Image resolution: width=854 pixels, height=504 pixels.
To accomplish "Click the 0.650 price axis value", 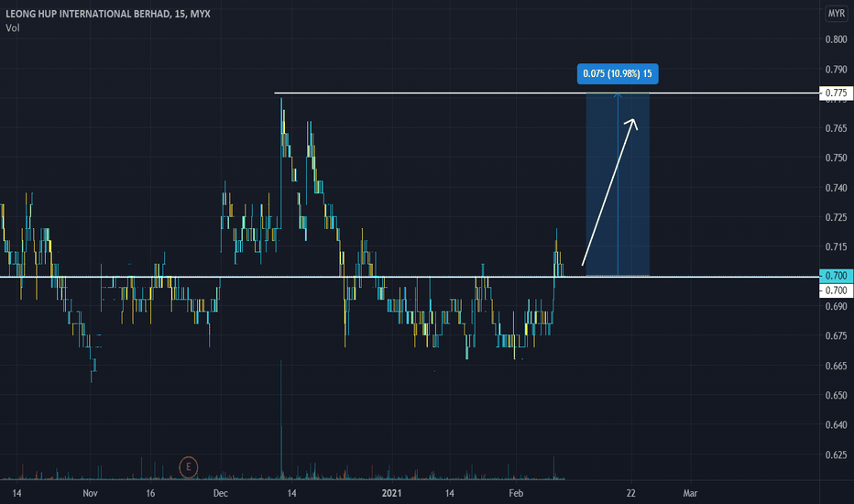I will [836, 395].
